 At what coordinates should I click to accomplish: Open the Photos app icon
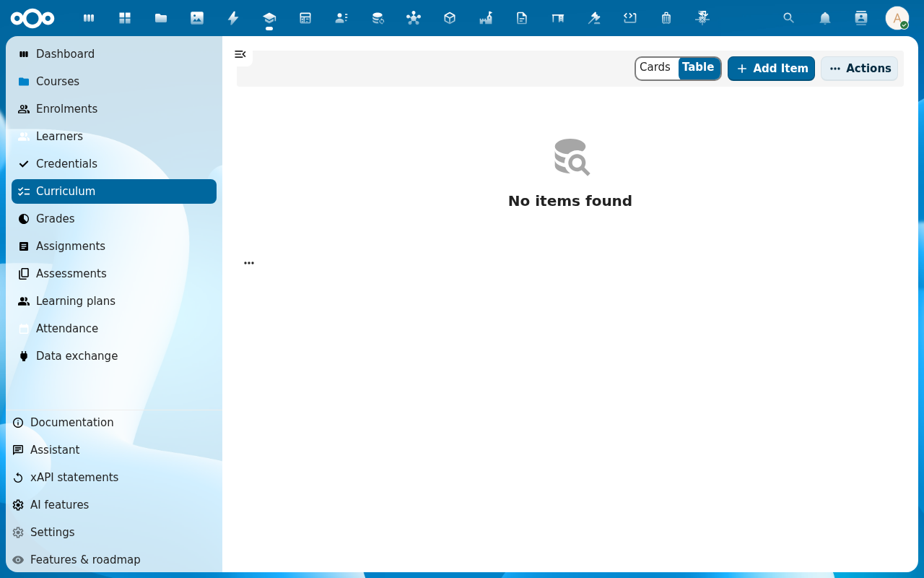197,18
